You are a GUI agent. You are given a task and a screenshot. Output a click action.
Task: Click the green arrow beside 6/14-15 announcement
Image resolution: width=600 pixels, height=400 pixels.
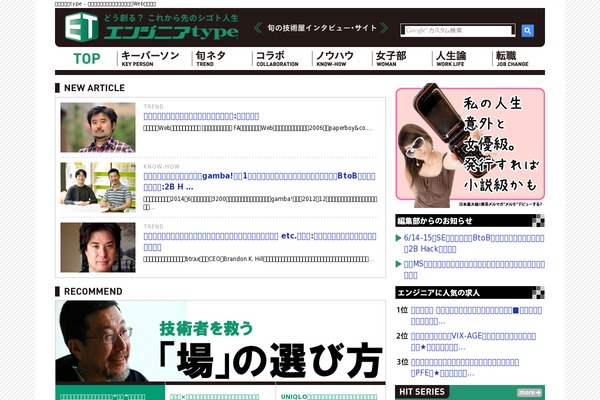[x=398, y=238]
